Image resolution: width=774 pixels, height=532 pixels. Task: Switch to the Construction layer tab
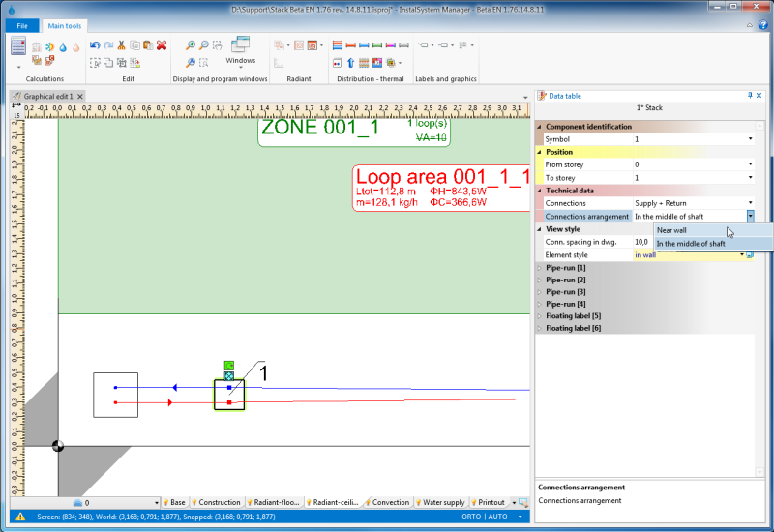pyautogui.click(x=216, y=502)
